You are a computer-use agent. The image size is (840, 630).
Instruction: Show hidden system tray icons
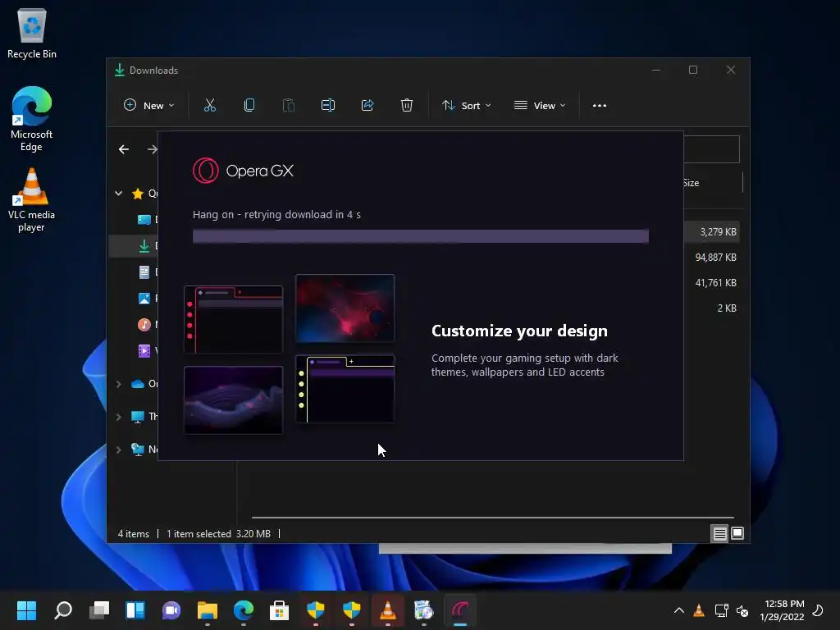(678, 610)
